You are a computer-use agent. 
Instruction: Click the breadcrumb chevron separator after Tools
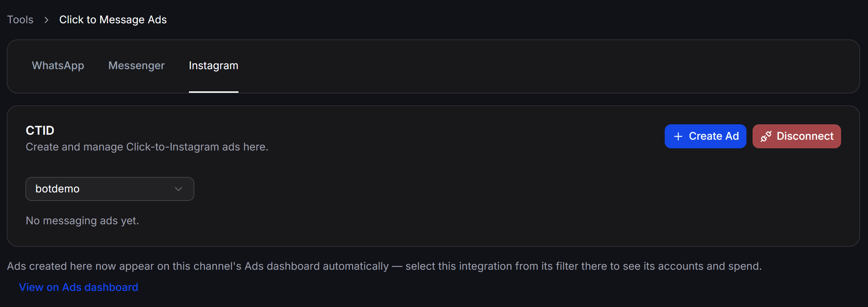tap(46, 20)
